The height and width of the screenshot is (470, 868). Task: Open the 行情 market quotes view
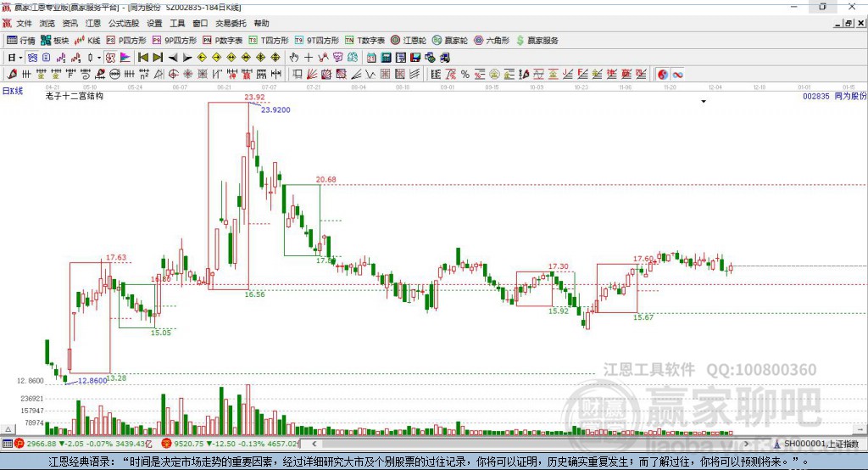click(21, 41)
